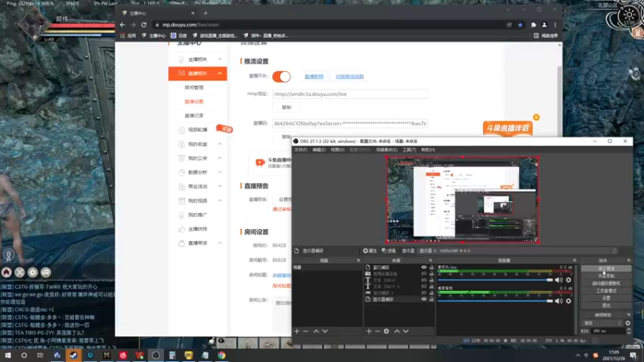Open OBS 编辑(E) menu
Image resolution: width=644 pixels, height=362 pixels.
coord(319,150)
